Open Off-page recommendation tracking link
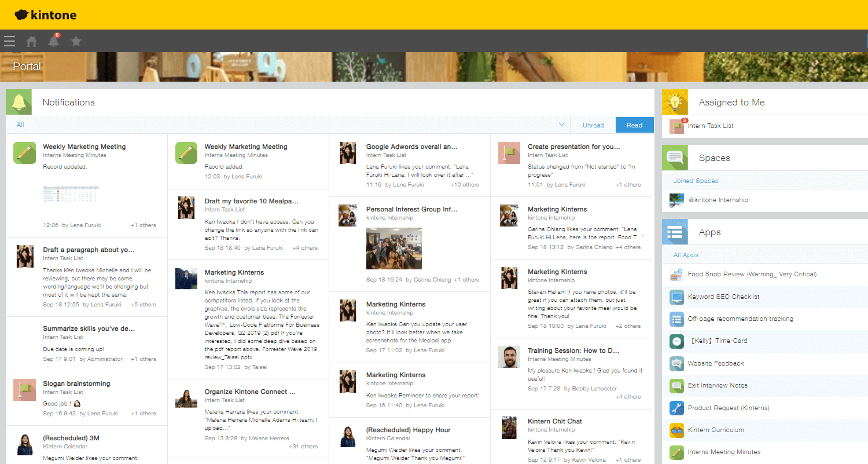Screen dimensions: 868x464 tap(741, 319)
